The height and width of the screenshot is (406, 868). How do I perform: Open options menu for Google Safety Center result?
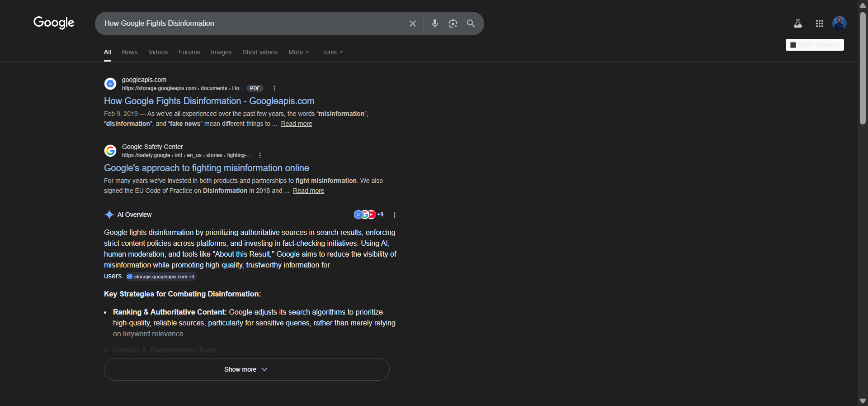pyautogui.click(x=260, y=155)
